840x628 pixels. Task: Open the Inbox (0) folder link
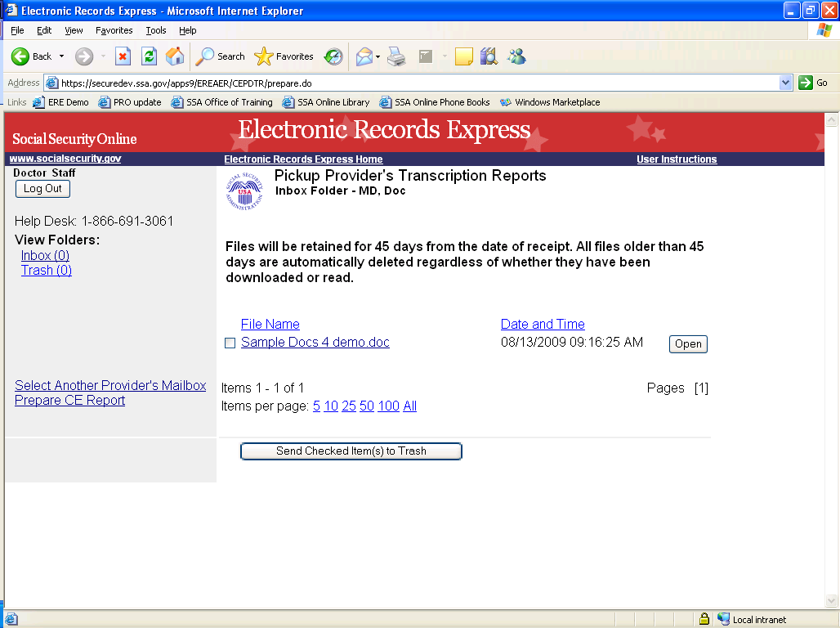click(45, 255)
